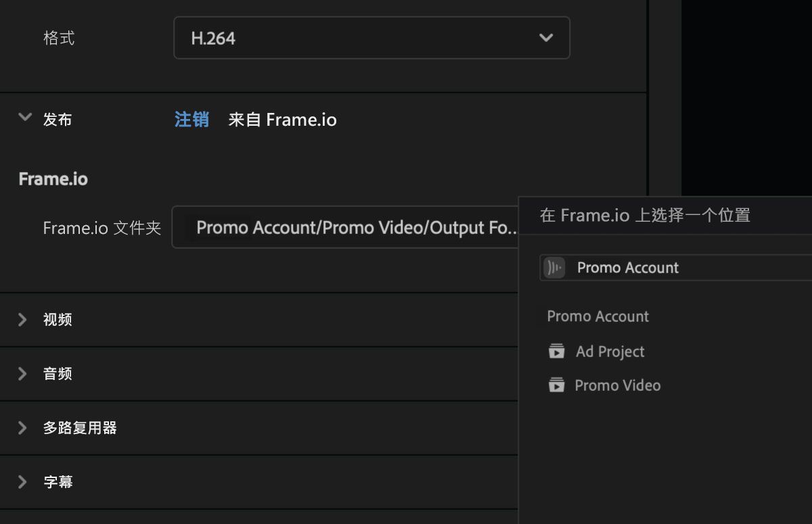This screenshot has height=524, width=812.
Task: Expand the 音频 section
Action: coord(22,374)
